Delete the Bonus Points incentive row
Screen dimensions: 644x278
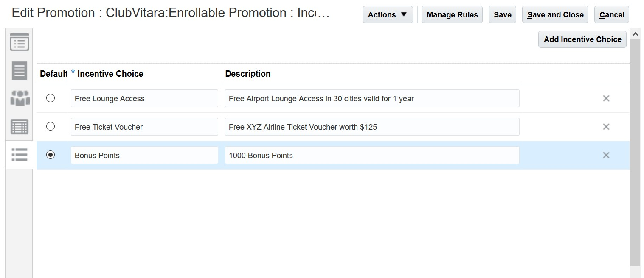coord(606,155)
